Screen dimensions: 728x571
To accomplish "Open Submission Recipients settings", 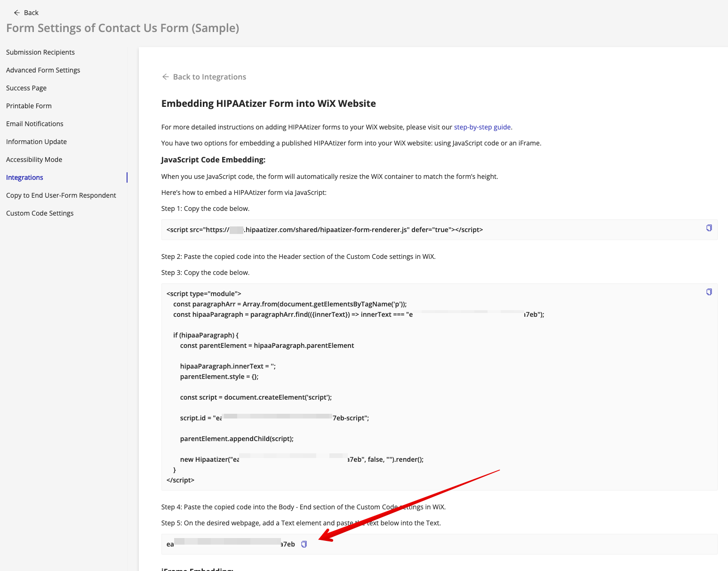I will 40,52.
